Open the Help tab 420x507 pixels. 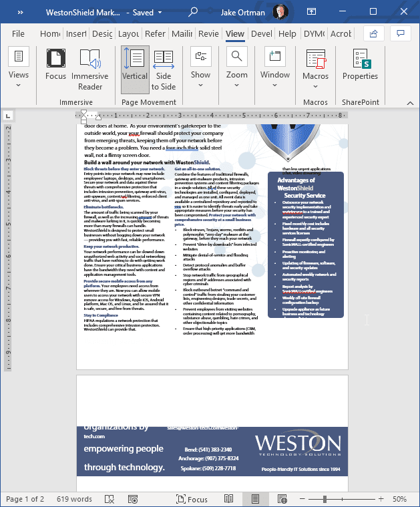point(287,33)
